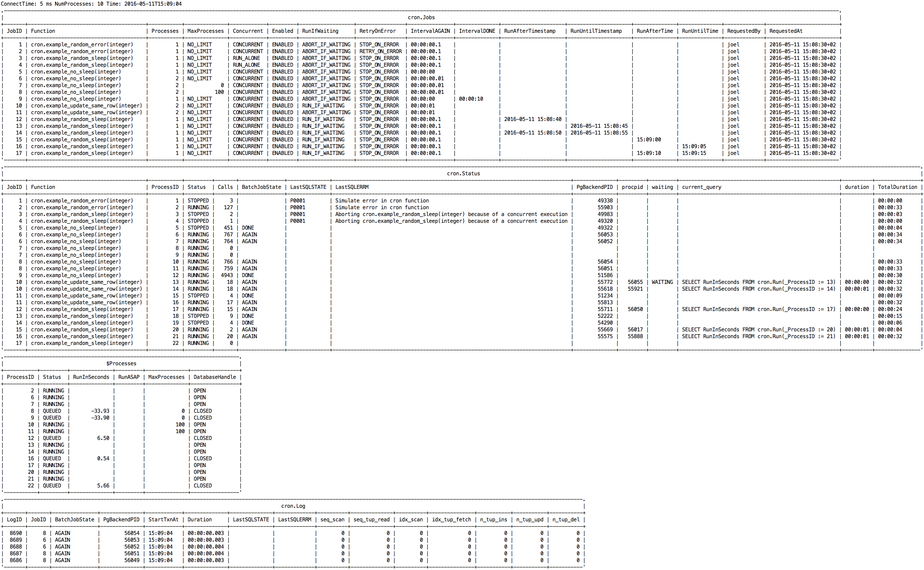Click the query text for ProcessID 17

758,309
